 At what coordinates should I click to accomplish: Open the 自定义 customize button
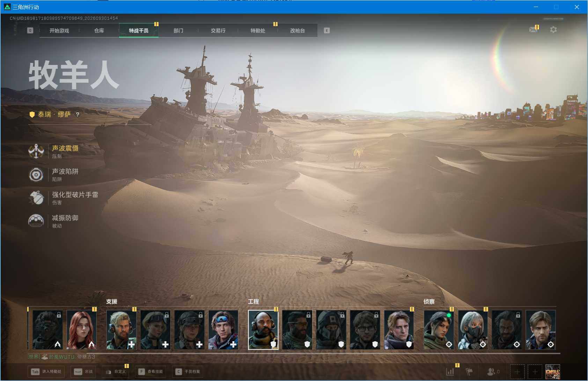pyautogui.click(x=115, y=372)
